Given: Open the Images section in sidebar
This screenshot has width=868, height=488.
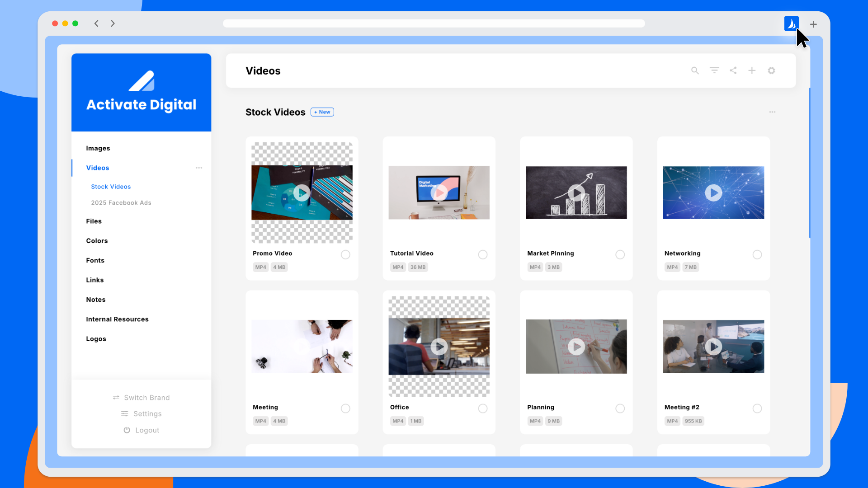Looking at the screenshot, I should point(98,148).
